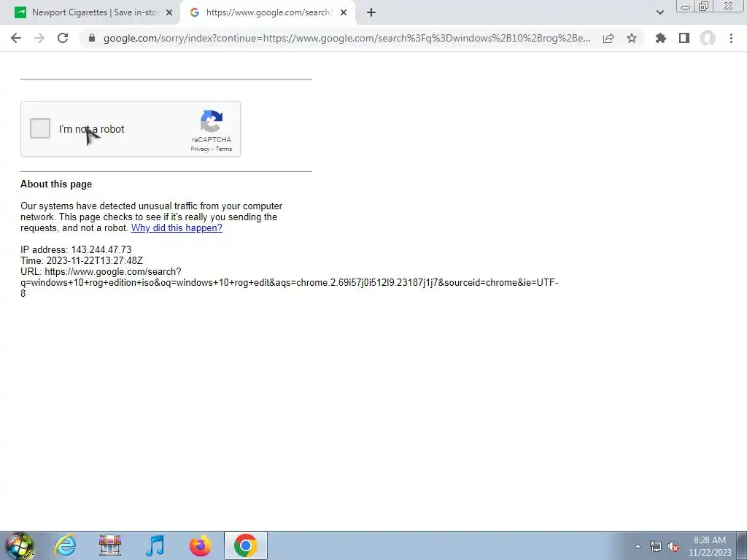Open a new tab with the plus button
This screenshot has height=560, width=747.
(371, 13)
